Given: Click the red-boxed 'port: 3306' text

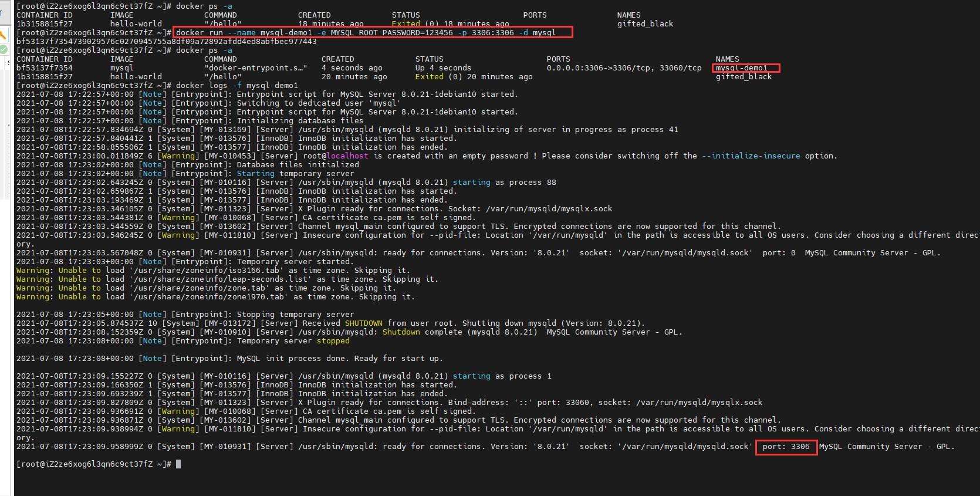Looking at the screenshot, I should click(786, 447).
